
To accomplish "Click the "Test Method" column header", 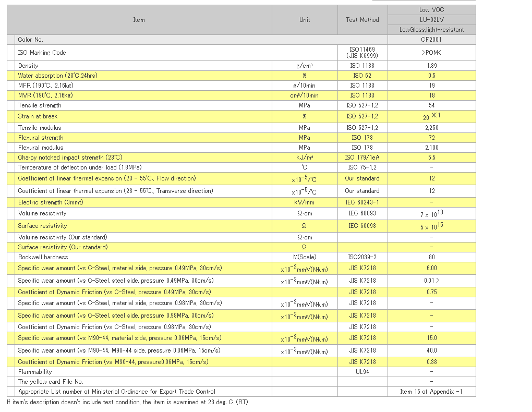I will (x=362, y=20).
